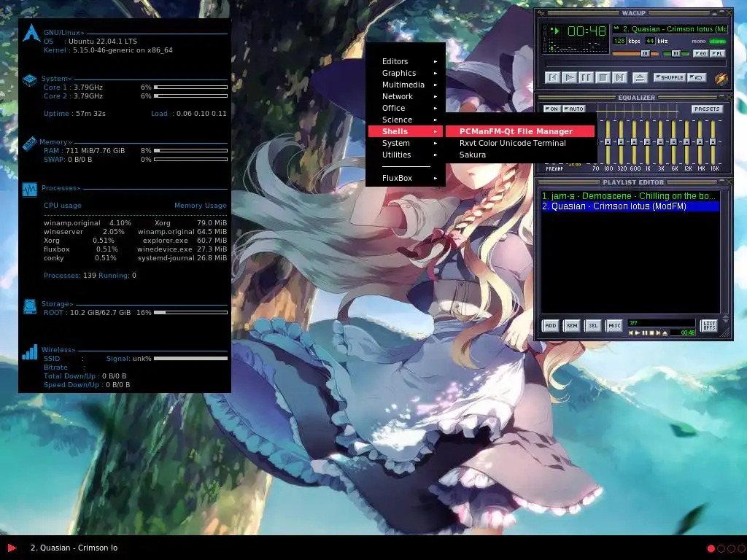Click red play icon in bottom taskbar
Viewport: 747px width, 560px height.
tap(12, 548)
